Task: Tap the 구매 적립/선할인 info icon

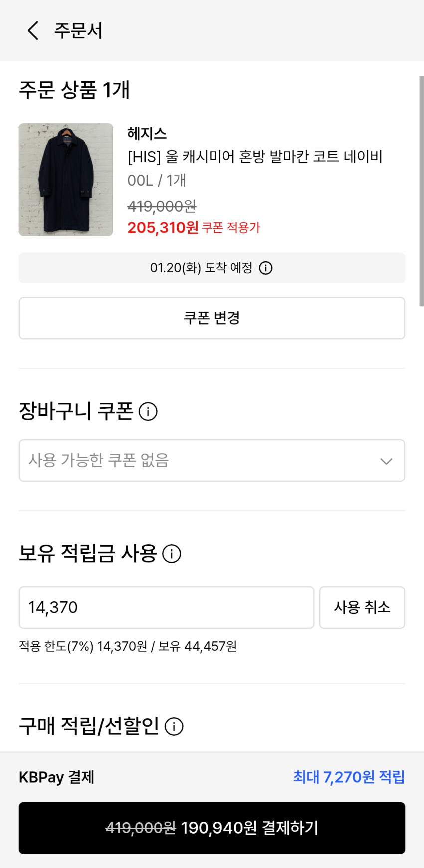Action: [x=174, y=726]
